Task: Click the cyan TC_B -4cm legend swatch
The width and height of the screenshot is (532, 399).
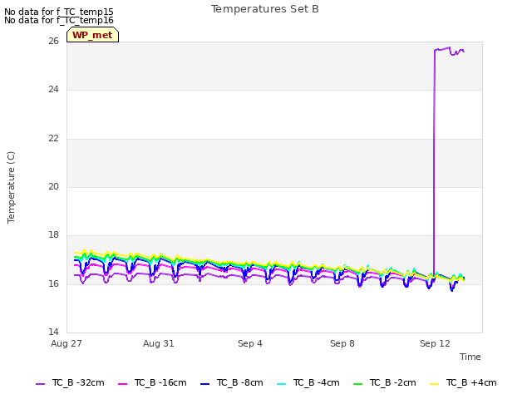Action: coord(281,384)
